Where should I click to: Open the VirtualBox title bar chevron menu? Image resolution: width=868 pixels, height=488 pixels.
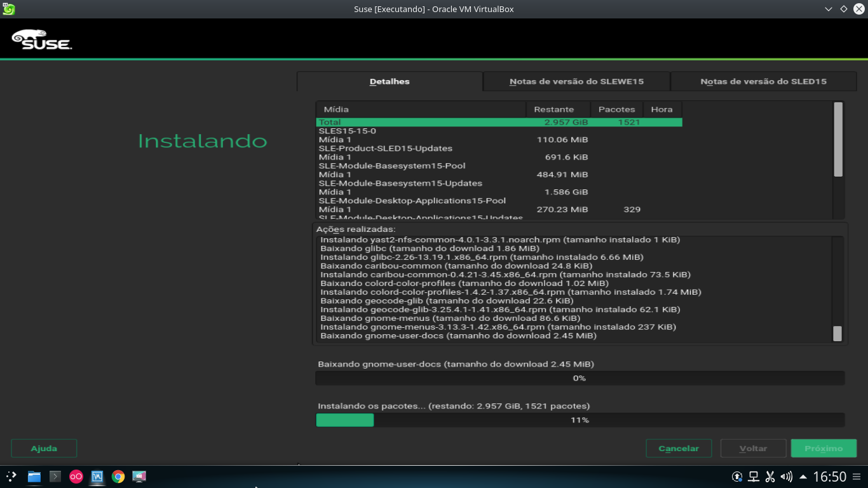tap(827, 9)
